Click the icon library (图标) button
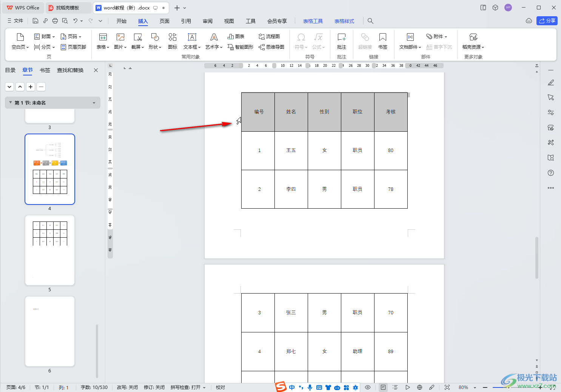561x392 pixels. [173, 42]
